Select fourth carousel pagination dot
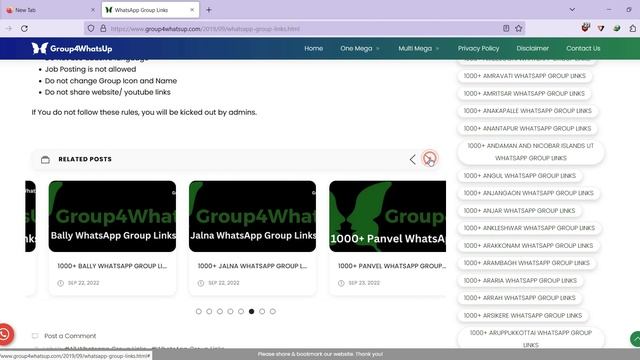The height and width of the screenshot is (360, 640). 231,311
